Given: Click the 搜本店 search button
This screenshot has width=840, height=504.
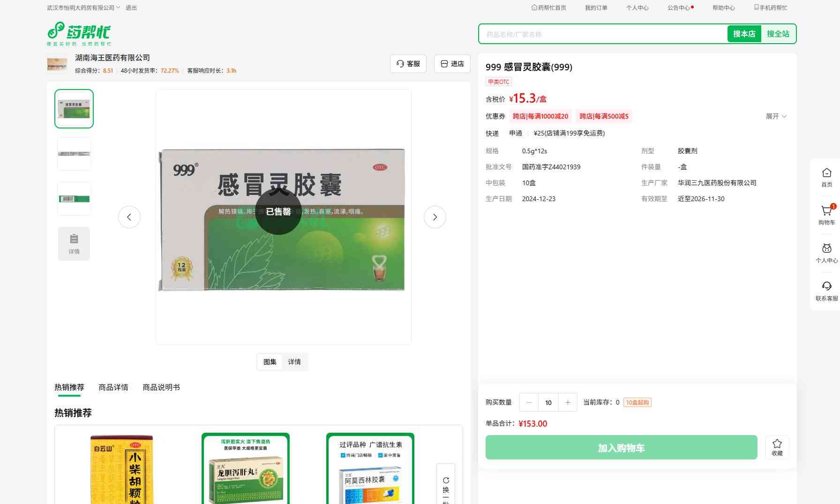Looking at the screenshot, I should [x=744, y=34].
